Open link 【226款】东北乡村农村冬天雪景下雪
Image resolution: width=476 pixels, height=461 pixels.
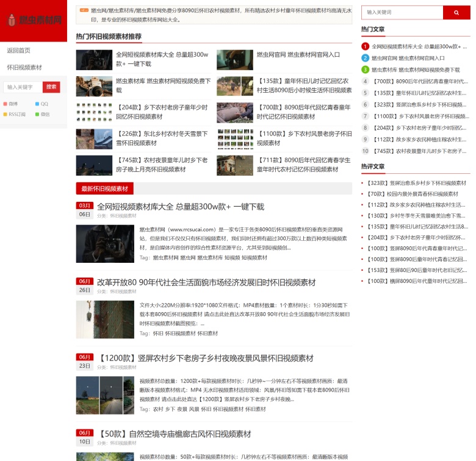[162, 138]
